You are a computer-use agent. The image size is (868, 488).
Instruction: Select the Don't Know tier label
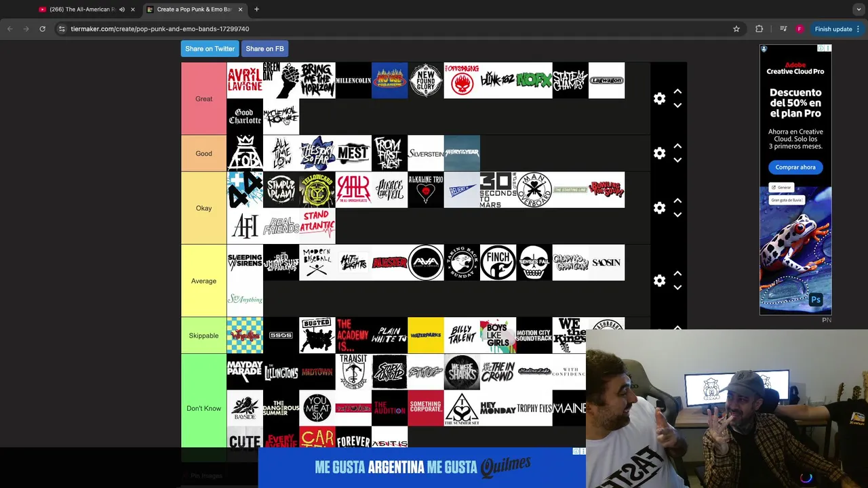[x=203, y=408]
